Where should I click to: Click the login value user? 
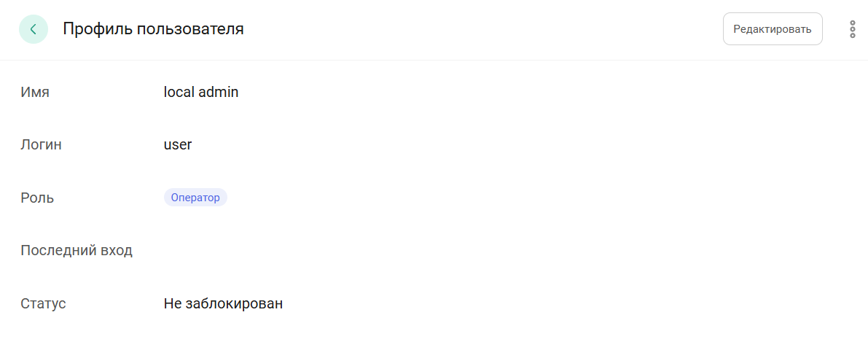(x=178, y=144)
